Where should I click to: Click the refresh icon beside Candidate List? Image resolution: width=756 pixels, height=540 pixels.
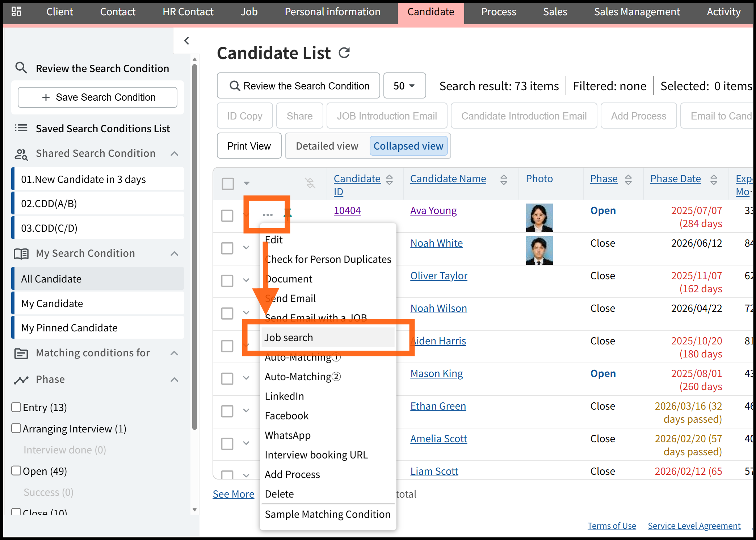pyautogui.click(x=344, y=53)
